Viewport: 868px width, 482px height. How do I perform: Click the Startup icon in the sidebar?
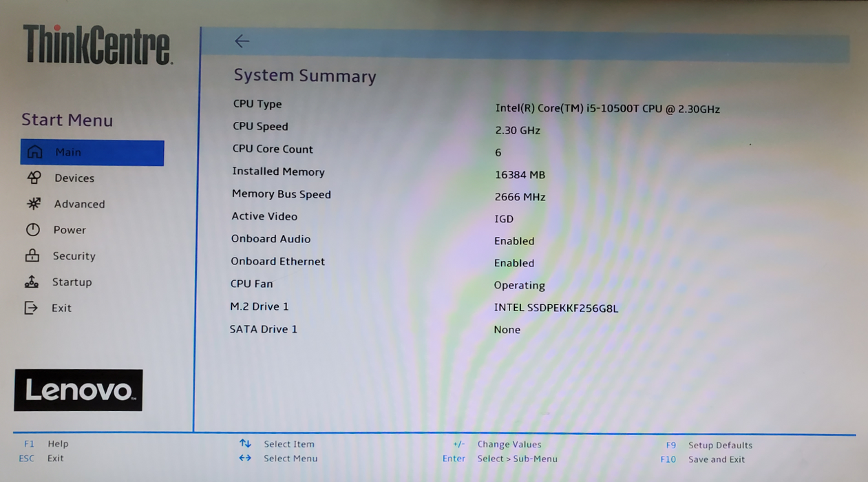pyautogui.click(x=32, y=282)
